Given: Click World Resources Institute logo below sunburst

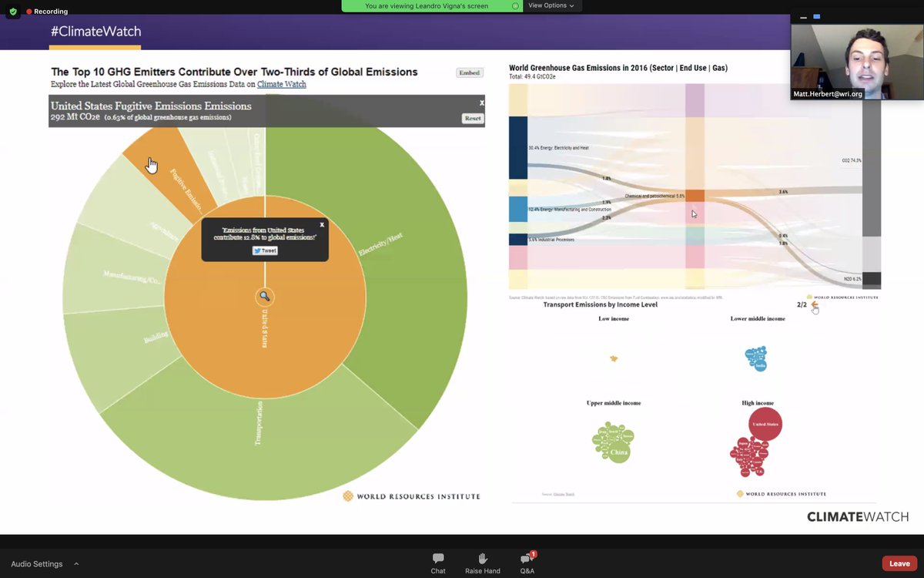Looking at the screenshot, I should [411, 496].
